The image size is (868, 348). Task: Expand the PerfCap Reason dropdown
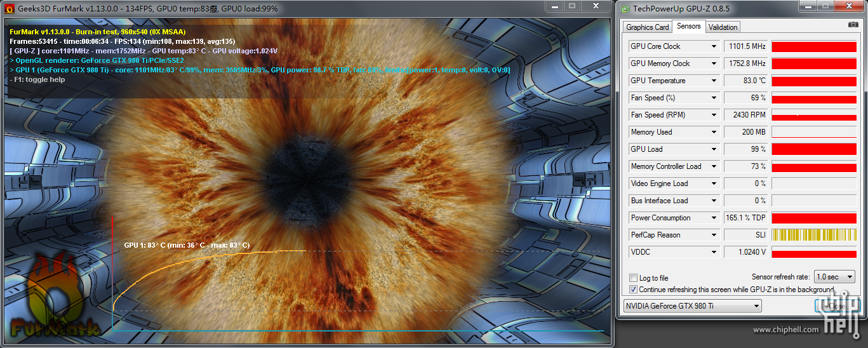714,235
